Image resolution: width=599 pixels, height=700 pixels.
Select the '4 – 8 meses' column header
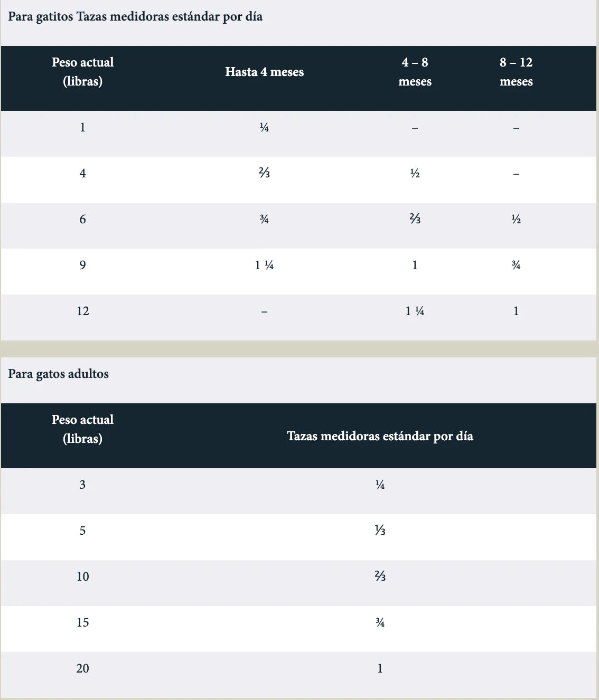[415, 72]
